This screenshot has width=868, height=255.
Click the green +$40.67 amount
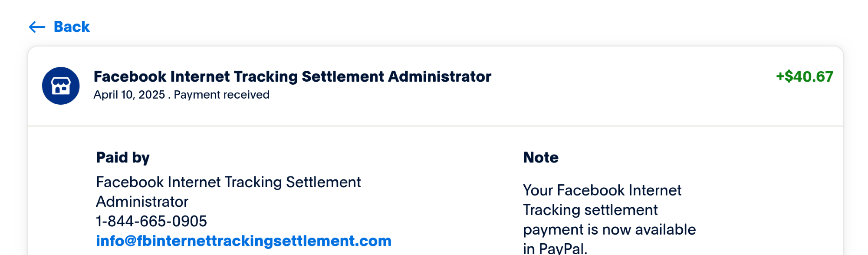pyautogui.click(x=804, y=76)
